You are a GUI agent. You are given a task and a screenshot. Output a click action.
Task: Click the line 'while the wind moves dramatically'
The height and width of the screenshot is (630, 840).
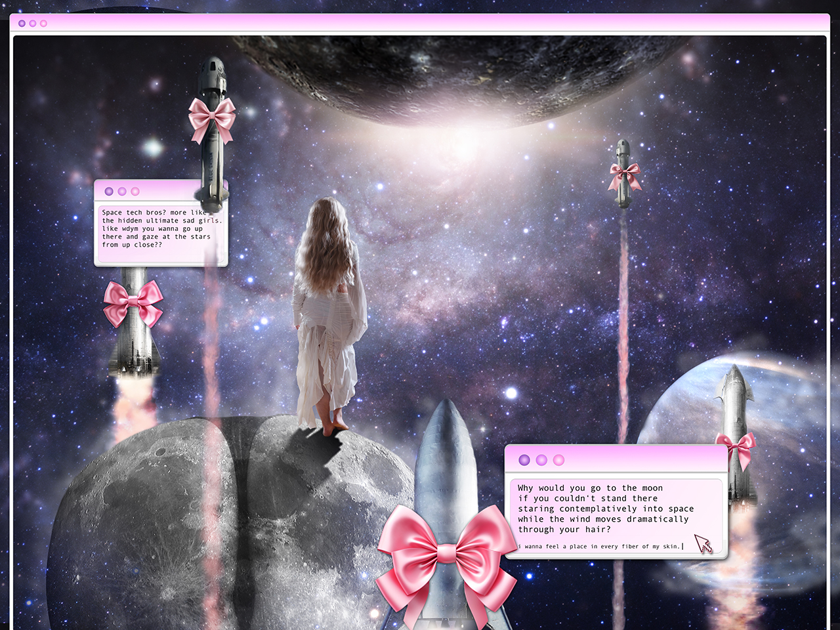click(x=603, y=519)
